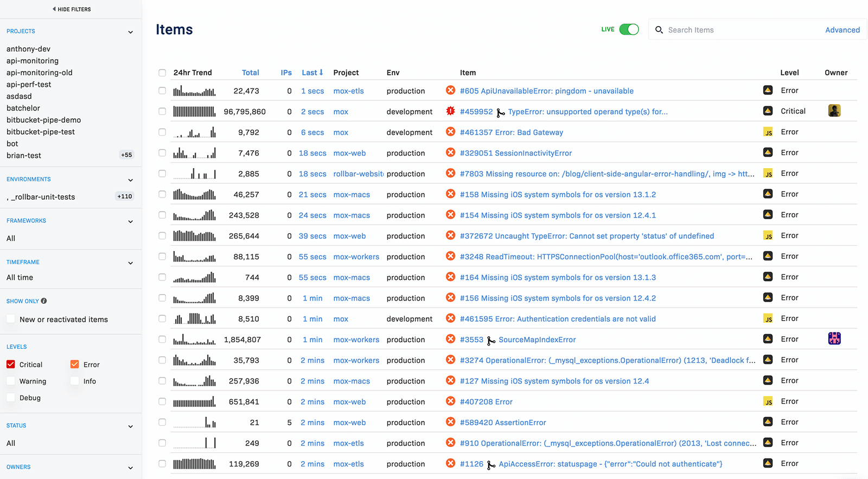Expand the Owners filter section
Viewport: 868px width, 479px height.
(130, 468)
